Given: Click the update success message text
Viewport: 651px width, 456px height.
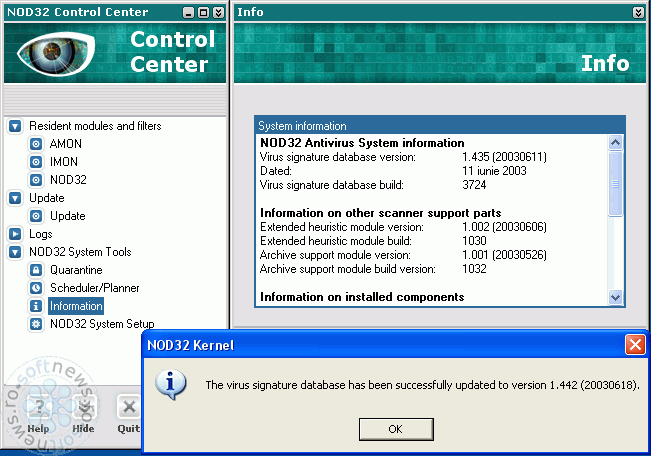Looking at the screenshot, I should 422,385.
